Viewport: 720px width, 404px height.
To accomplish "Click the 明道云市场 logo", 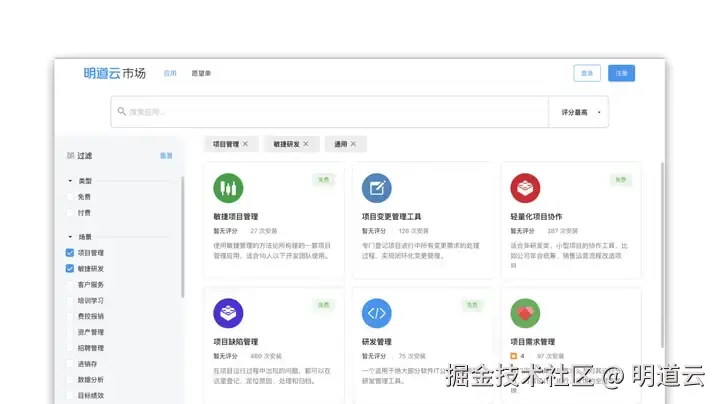I will click(114, 73).
